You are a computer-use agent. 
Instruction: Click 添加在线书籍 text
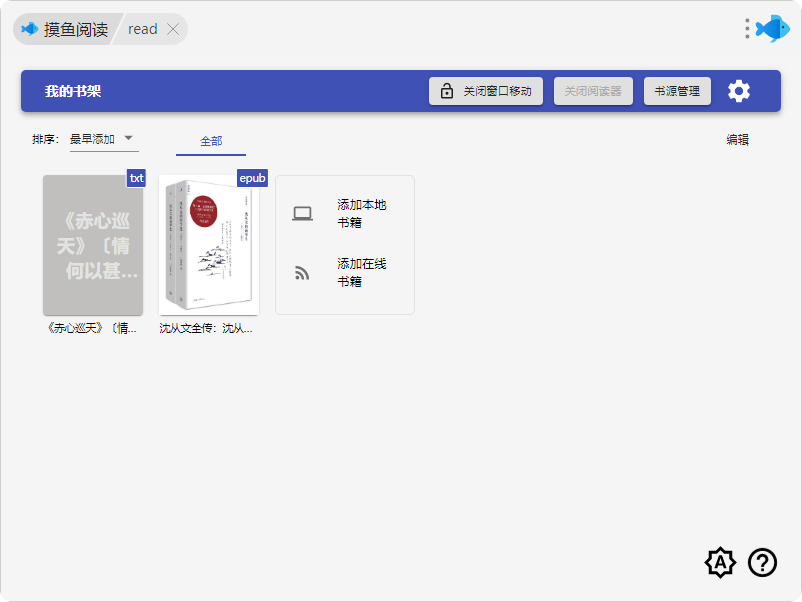pos(362,273)
